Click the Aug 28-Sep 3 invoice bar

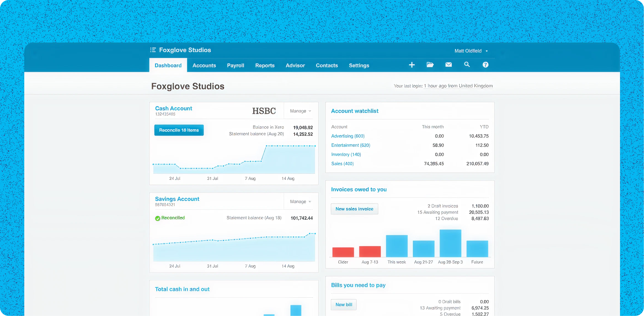tap(450, 243)
